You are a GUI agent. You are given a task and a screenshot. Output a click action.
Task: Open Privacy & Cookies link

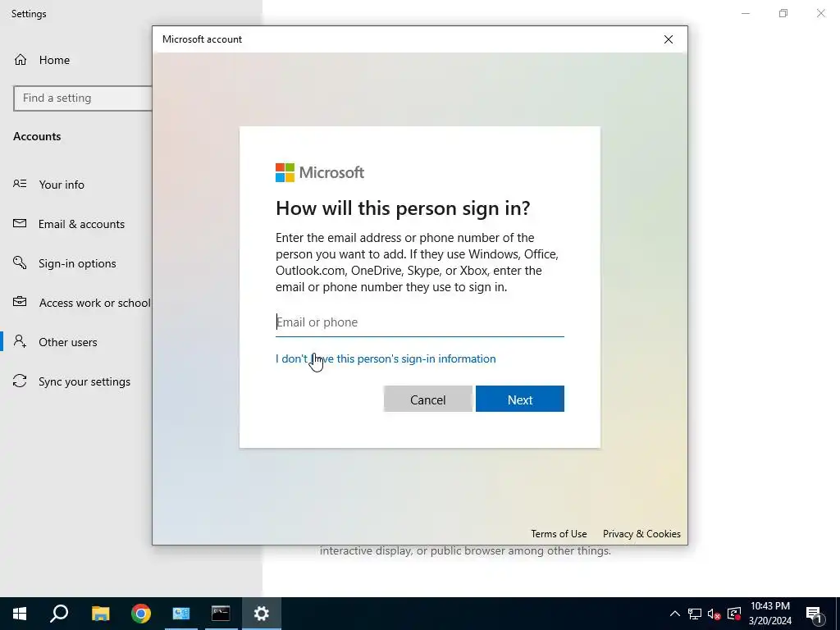tap(641, 533)
